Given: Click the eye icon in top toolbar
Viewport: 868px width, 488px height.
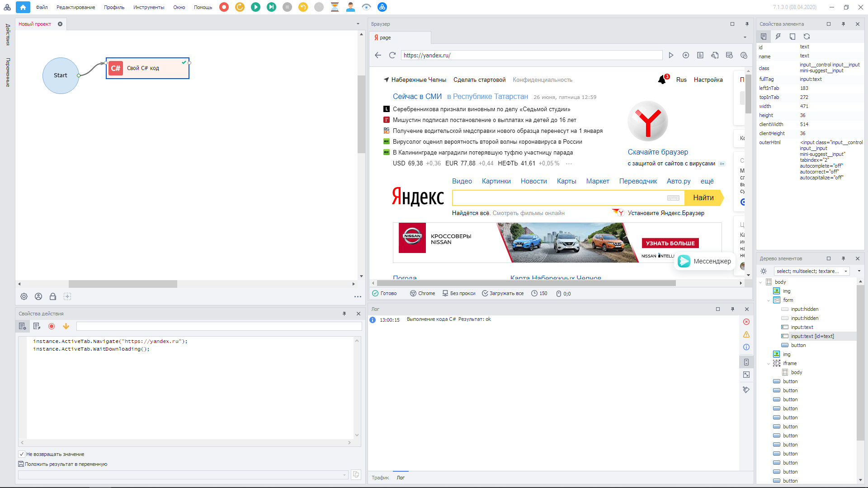Looking at the screenshot, I should (x=366, y=7).
